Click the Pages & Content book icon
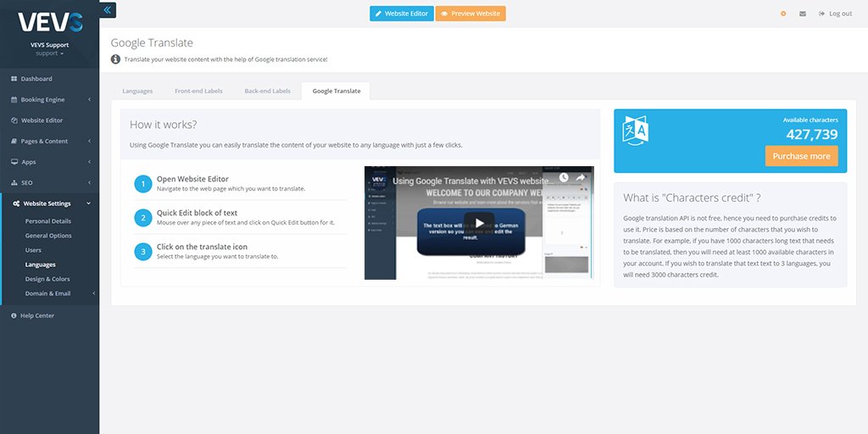 click(14, 142)
